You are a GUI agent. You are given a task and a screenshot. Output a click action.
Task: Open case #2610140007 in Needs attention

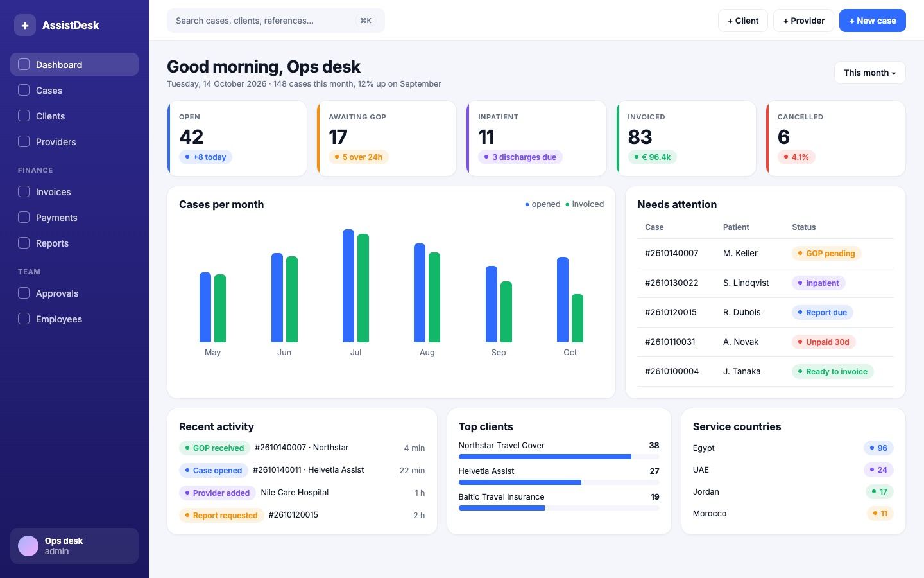(766, 253)
